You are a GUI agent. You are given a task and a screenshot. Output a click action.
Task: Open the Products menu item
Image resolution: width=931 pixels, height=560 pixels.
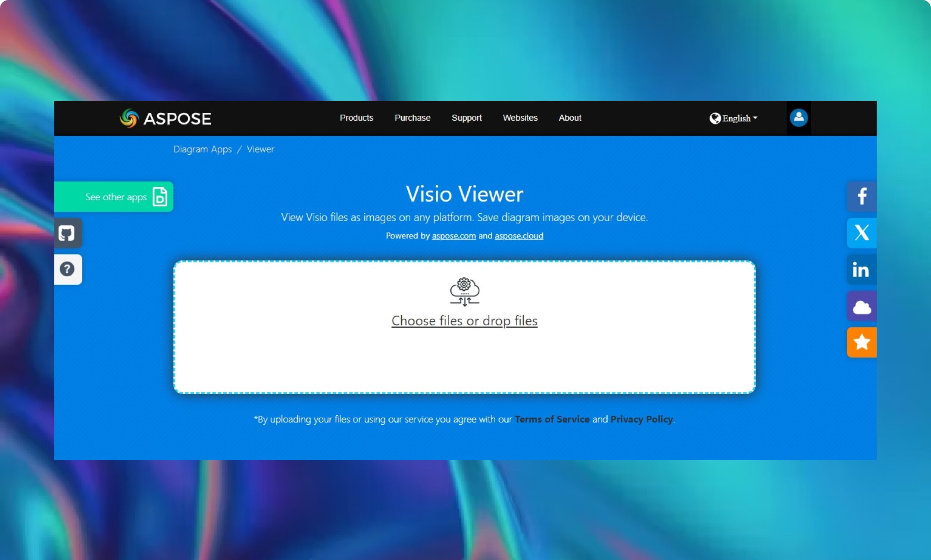pyautogui.click(x=356, y=118)
